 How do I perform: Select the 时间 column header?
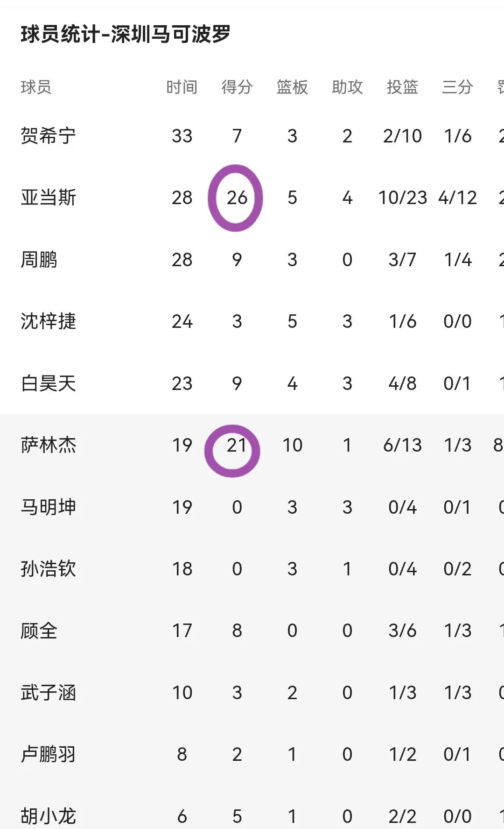182,87
